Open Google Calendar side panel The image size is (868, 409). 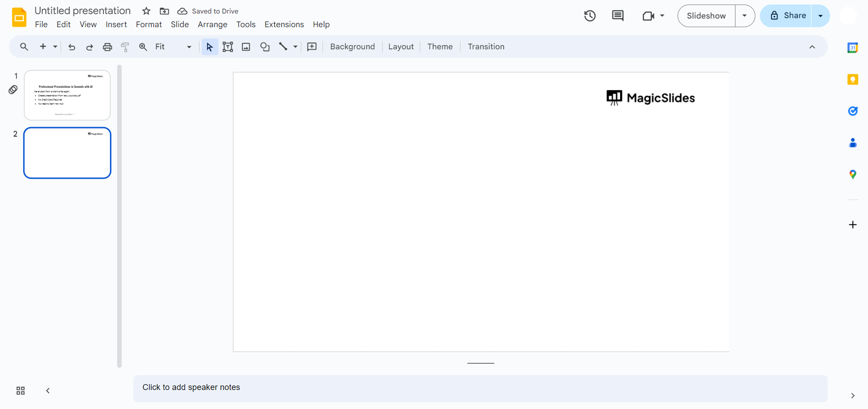[853, 48]
